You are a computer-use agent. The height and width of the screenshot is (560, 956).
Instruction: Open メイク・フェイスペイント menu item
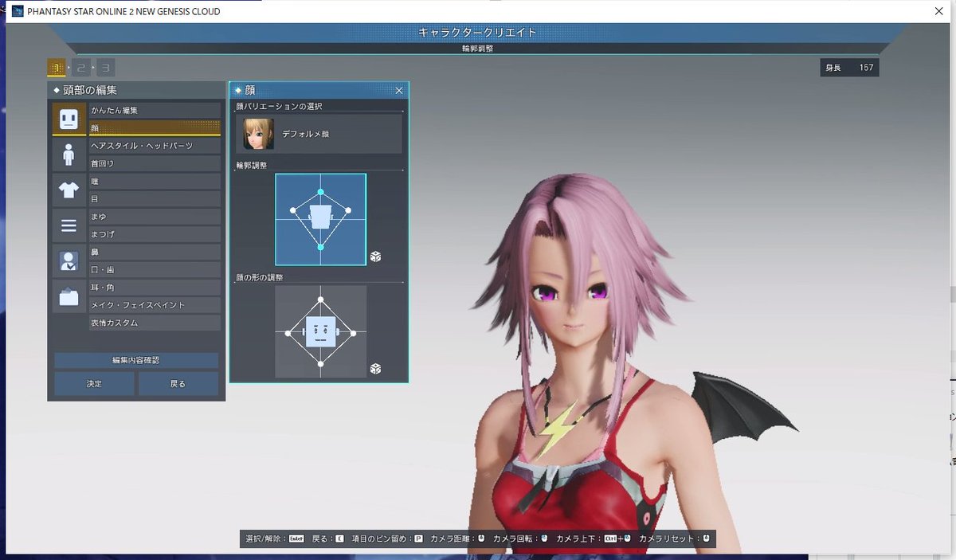pyautogui.click(x=155, y=305)
